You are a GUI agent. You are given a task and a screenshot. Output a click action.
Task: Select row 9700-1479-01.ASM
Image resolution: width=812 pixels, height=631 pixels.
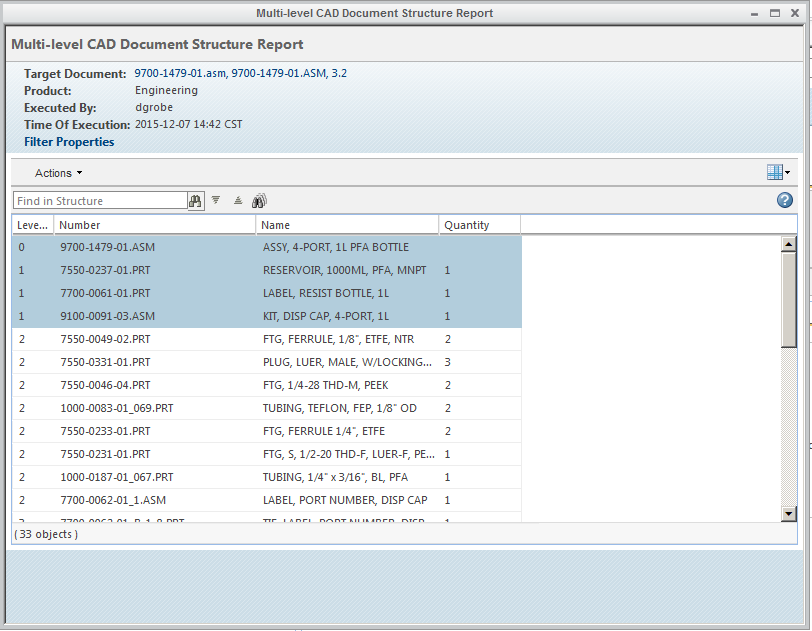point(267,247)
